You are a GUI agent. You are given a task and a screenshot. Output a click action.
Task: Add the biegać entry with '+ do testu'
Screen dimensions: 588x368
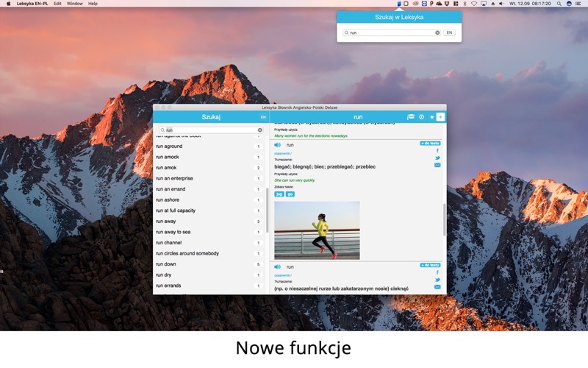click(430, 144)
